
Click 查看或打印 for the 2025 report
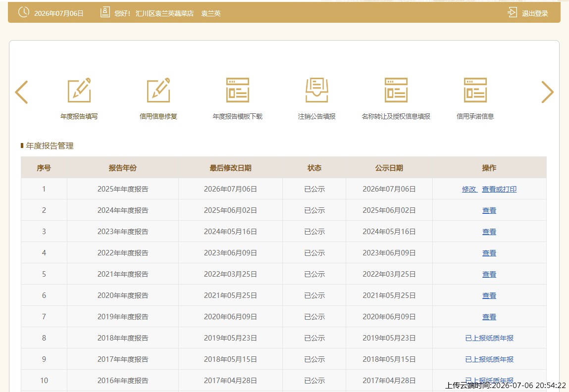click(x=499, y=189)
